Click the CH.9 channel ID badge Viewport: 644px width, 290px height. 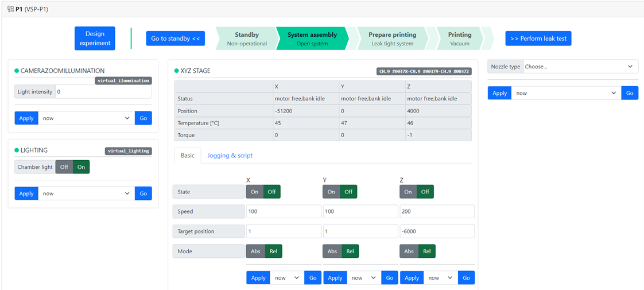pyautogui.click(x=424, y=72)
